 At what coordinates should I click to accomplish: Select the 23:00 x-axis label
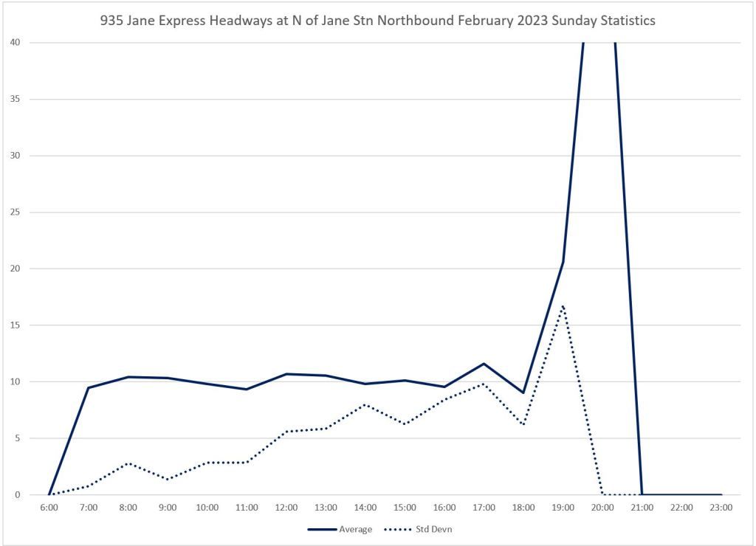coord(721,508)
